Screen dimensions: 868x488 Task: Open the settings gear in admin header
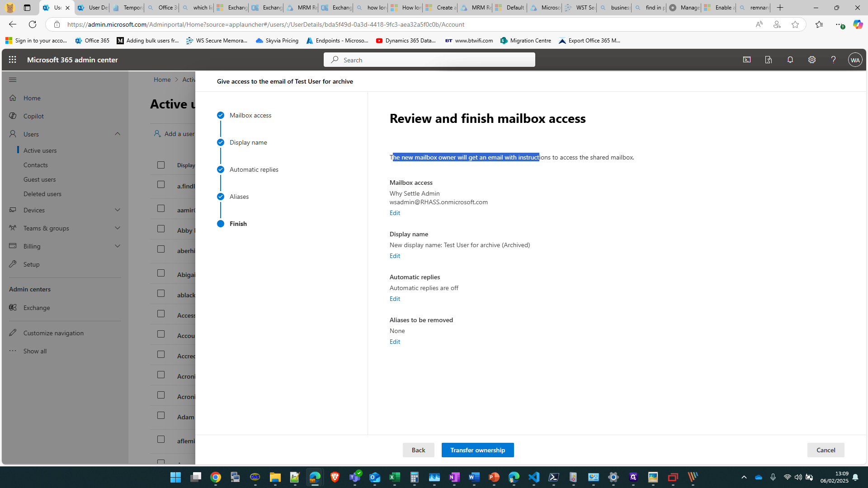pyautogui.click(x=812, y=60)
